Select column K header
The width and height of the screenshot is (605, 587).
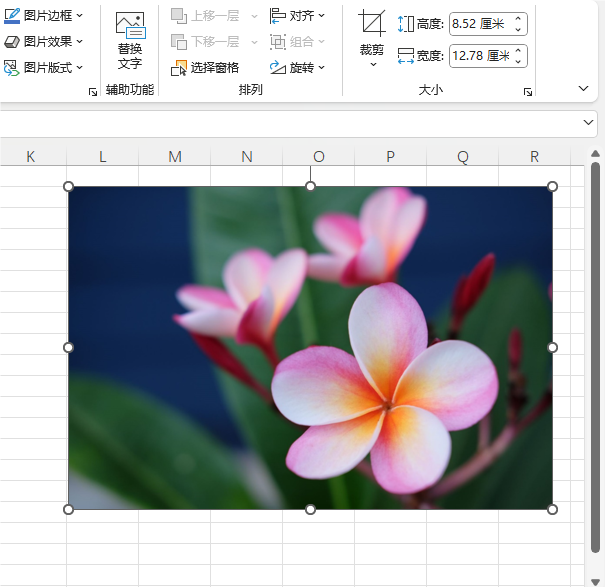(31, 157)
